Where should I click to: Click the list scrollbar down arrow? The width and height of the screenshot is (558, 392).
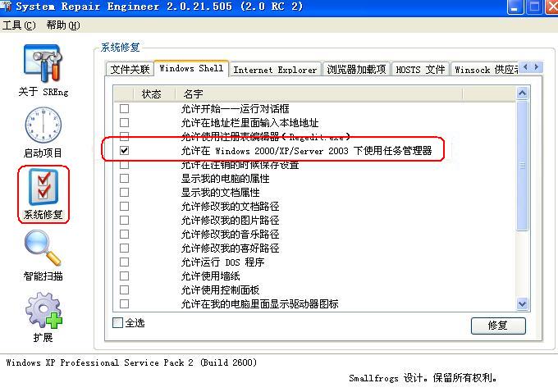[x=522, y=303]
